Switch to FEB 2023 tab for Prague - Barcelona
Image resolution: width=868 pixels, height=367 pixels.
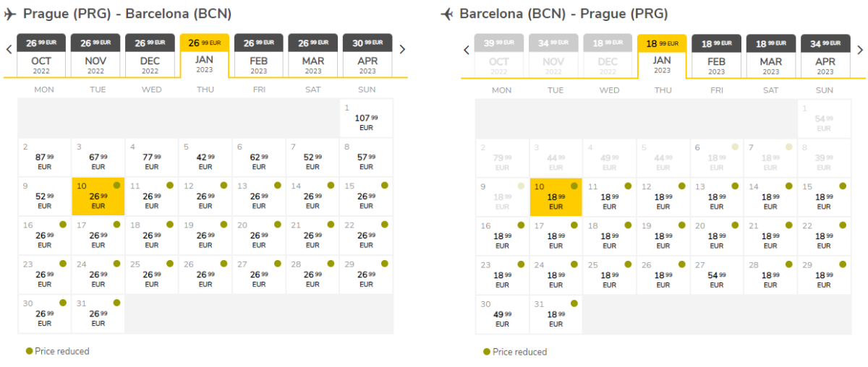[259, 56]
